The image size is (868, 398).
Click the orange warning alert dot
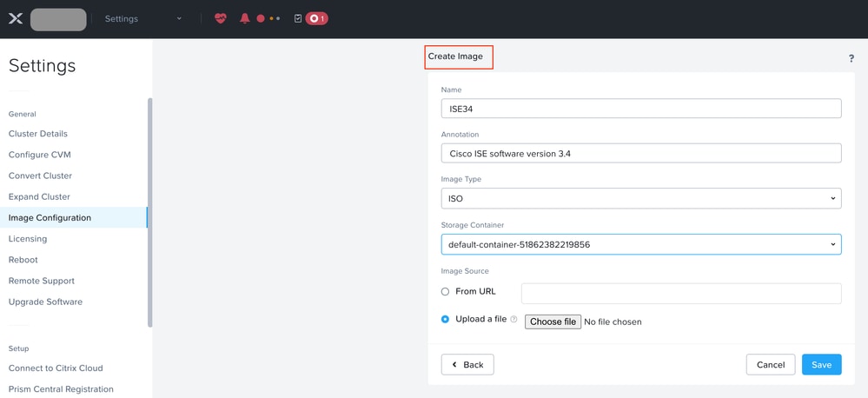(271, 19)
